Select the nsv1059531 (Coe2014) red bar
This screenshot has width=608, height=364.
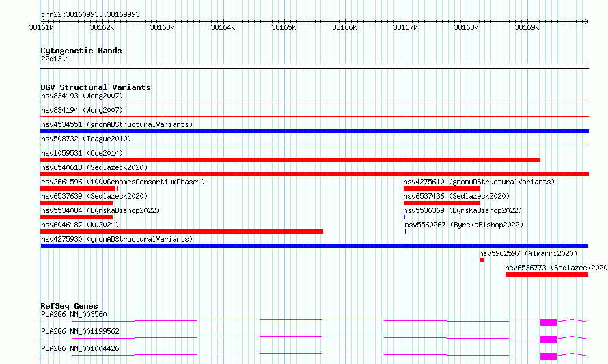pos(290,160)
